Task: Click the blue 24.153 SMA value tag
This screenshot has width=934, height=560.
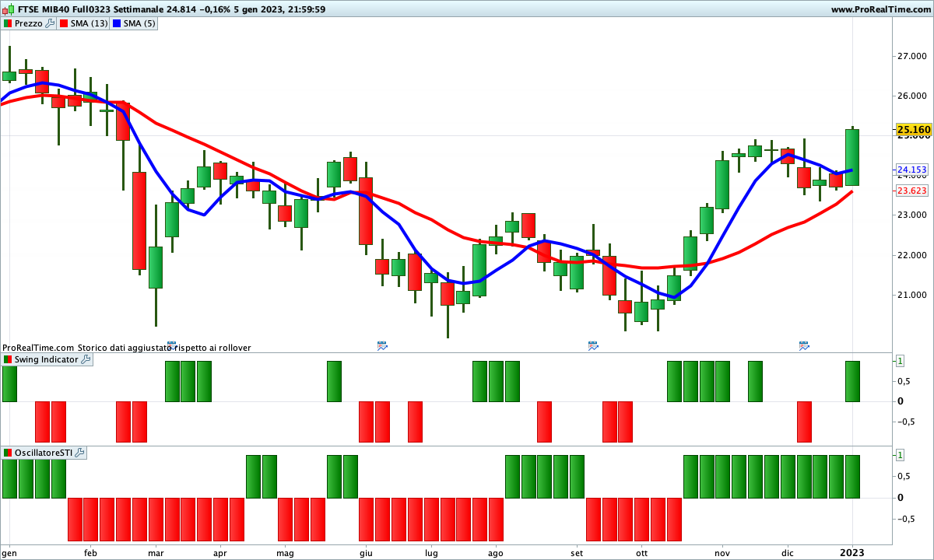Action: pyautogui.click(x=911, y=170)
